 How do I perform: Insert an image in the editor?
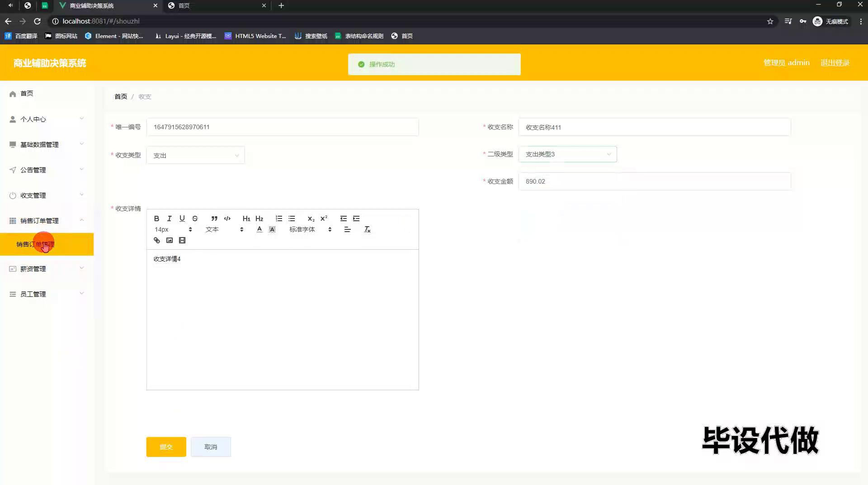click(x=170, y=240)
